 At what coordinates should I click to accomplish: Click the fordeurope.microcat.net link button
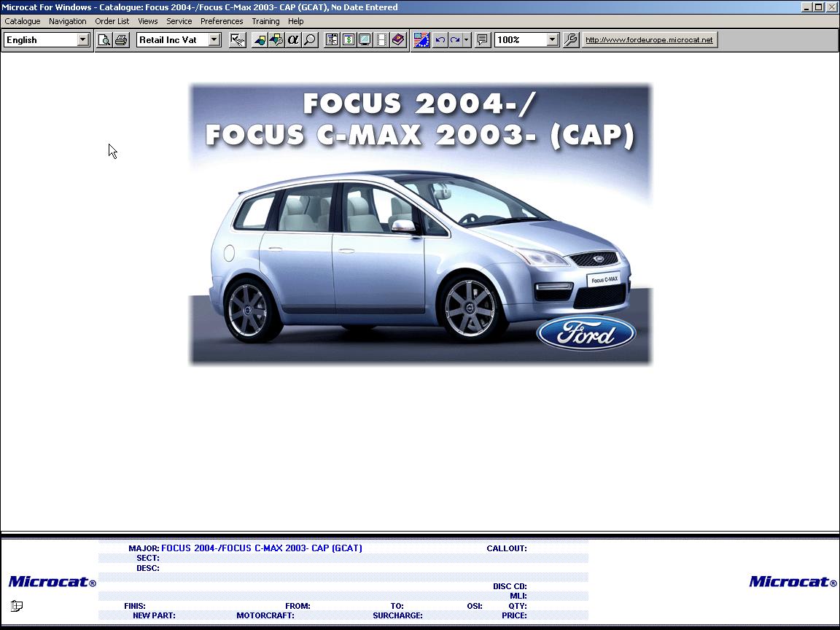pyautogui.click(x=649, y=40)
